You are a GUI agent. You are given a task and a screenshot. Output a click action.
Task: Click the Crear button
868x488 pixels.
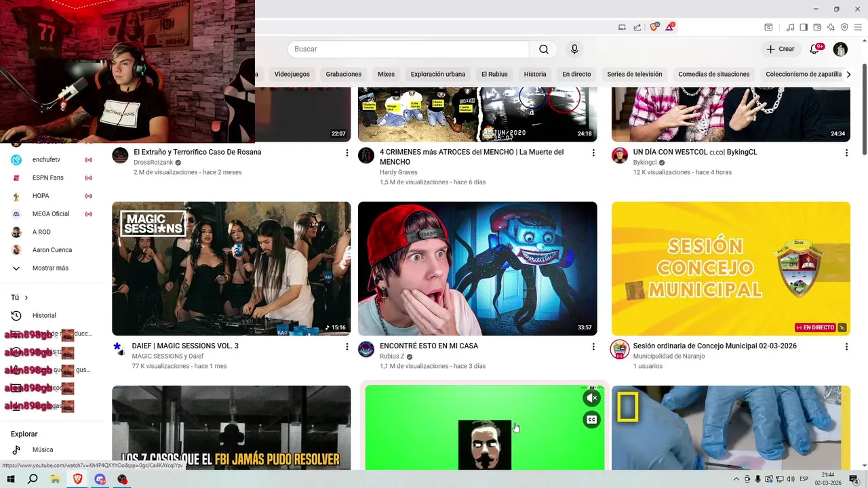[780, 49]
